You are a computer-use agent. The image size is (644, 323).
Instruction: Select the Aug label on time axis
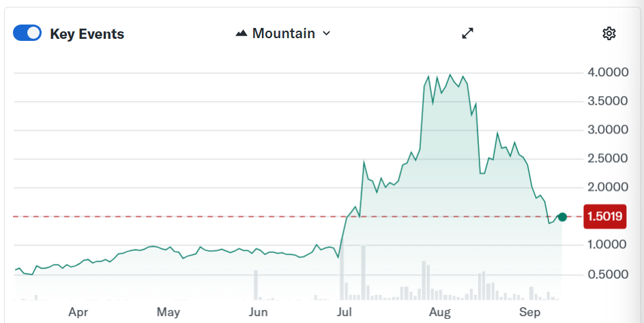pos(440,312)
